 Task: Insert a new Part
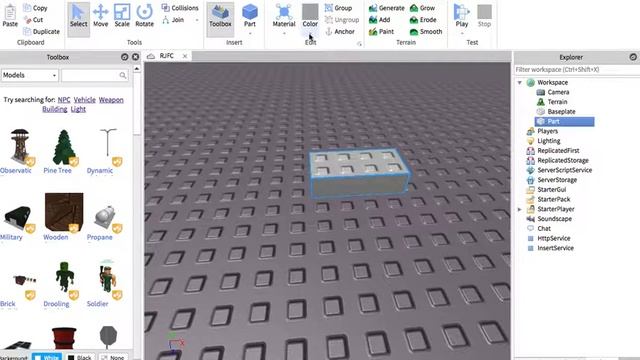250,15
